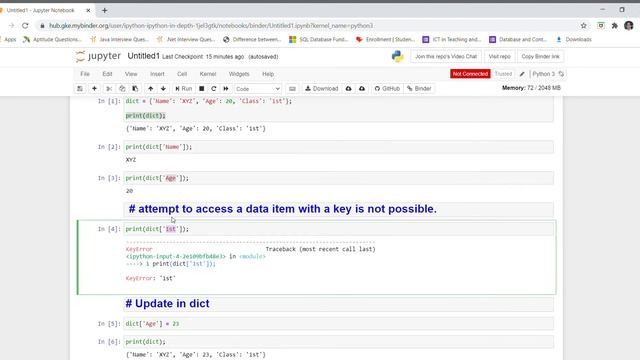Screen dimensions: 640x360
Task: Open the View menu
Action: [x=131, y=74]
